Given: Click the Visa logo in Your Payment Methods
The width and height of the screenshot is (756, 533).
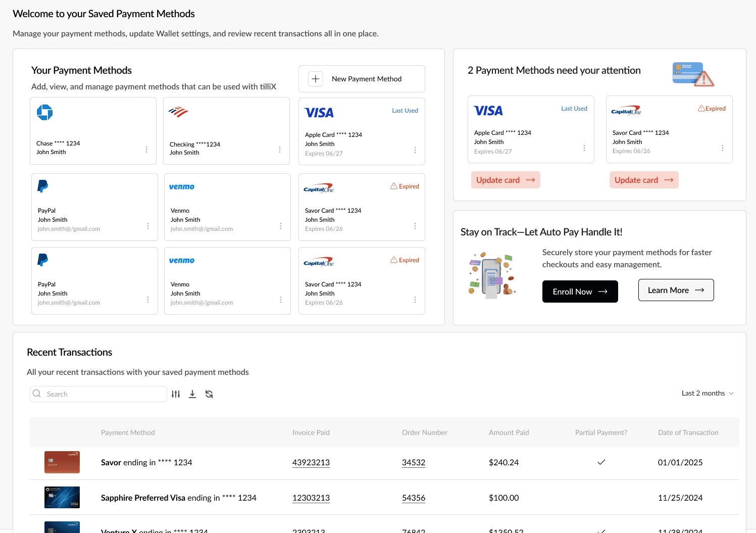Looking at the screenshot, I should [x=319, y=113].
